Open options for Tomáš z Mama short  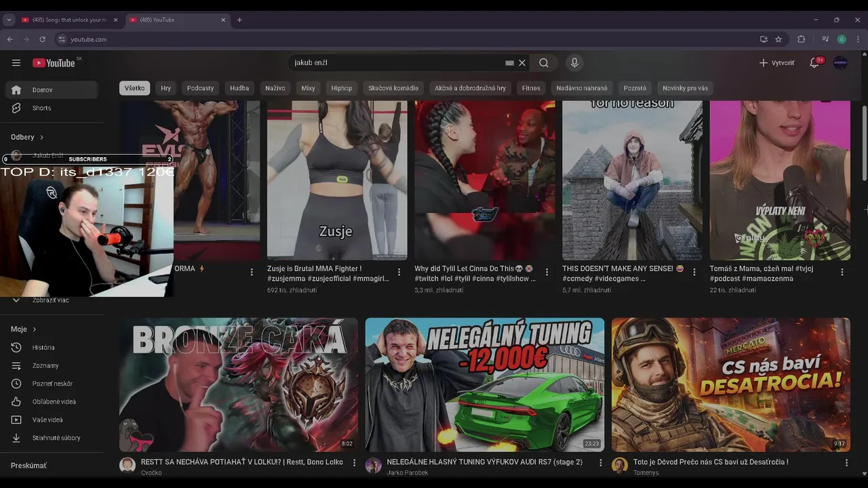pos(842,272)
